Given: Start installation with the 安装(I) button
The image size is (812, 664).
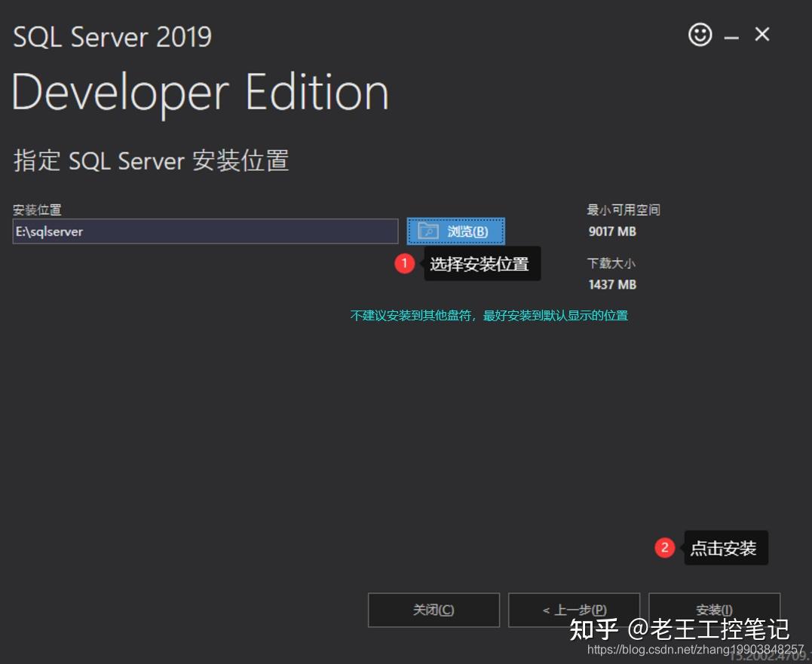Looking at the screenshot, I should 713,610.
